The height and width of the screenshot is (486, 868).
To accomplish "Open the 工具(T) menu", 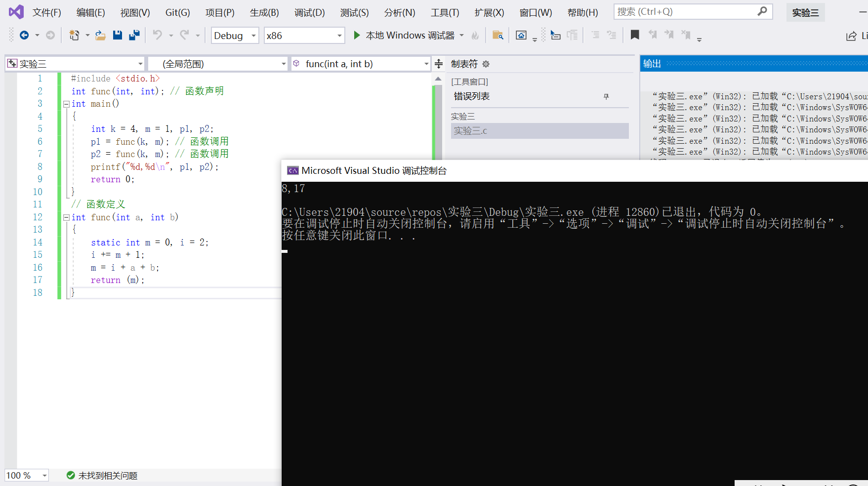I will pyautogui.click(x=445, y=12).
